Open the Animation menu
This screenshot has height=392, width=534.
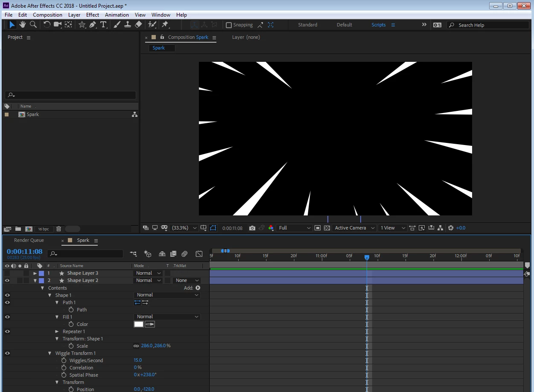(117, 15)
